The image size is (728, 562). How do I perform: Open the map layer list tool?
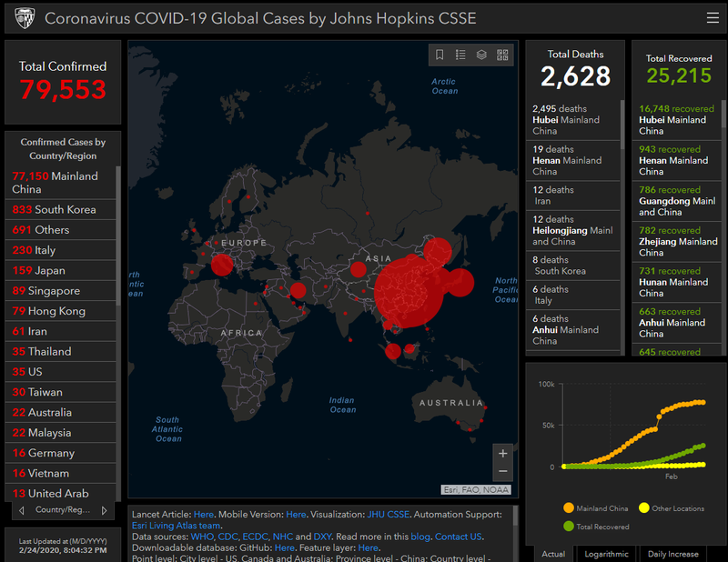(x=481, y=55)
